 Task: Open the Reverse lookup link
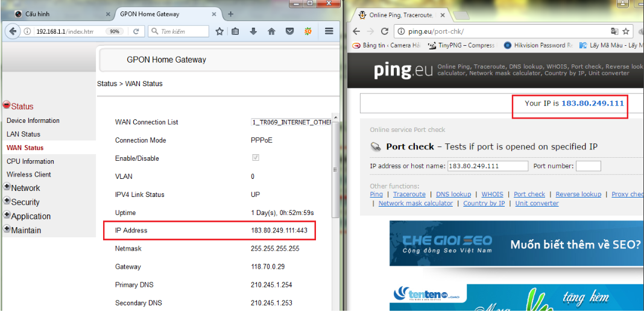click(578, 195)
